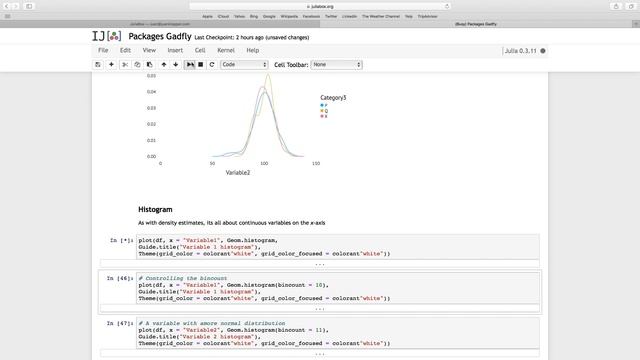Click the Julia 0.3.11 kernel label

pyautogui.click(x=520, y=51)
